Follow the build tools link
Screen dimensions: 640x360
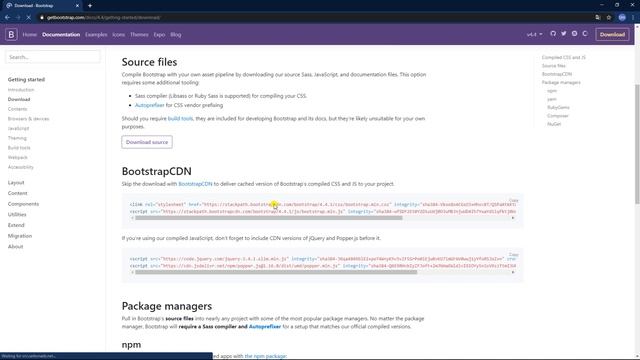pos(180,118)
